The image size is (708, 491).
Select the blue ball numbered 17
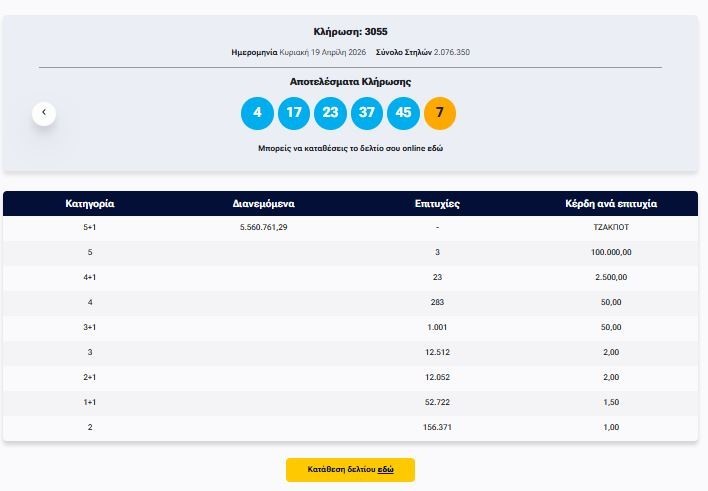pos(293,113)
